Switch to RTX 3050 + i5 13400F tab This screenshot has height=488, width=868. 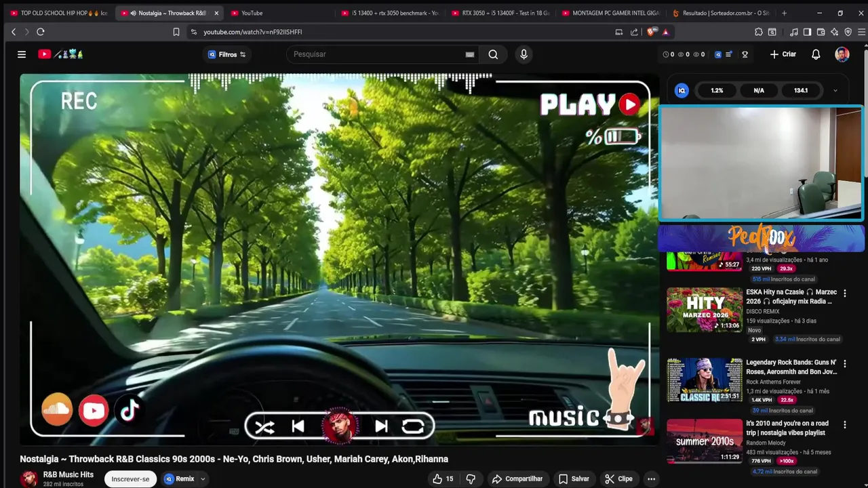tap(500, 13)
